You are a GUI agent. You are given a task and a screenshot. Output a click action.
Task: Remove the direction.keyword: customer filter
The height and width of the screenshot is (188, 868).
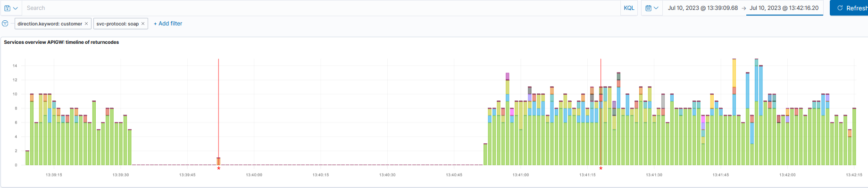[86, 24]
